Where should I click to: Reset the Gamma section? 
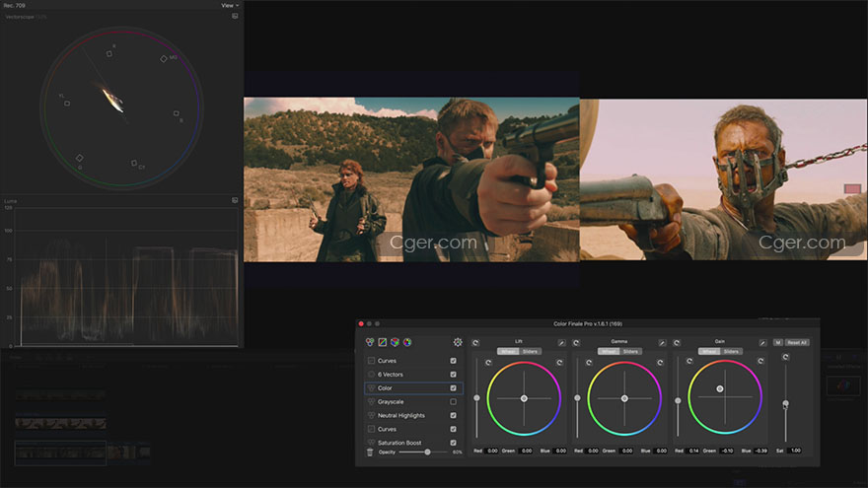(576, 343)
